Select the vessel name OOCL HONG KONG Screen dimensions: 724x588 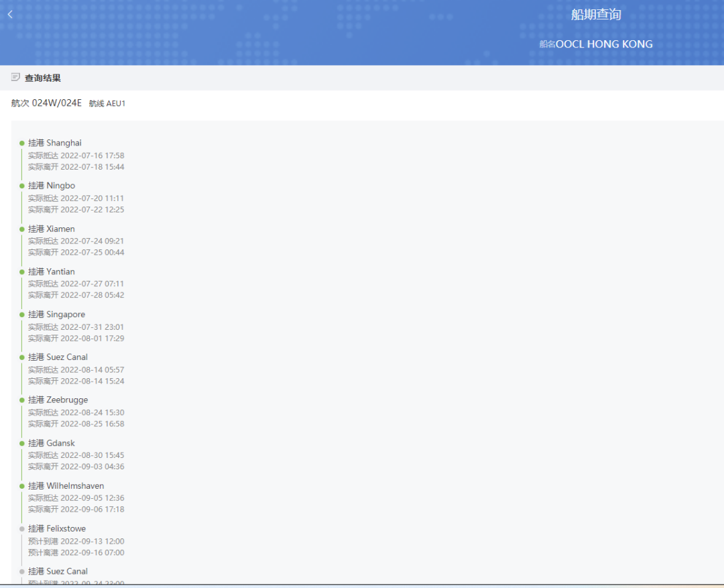point(604,44)
